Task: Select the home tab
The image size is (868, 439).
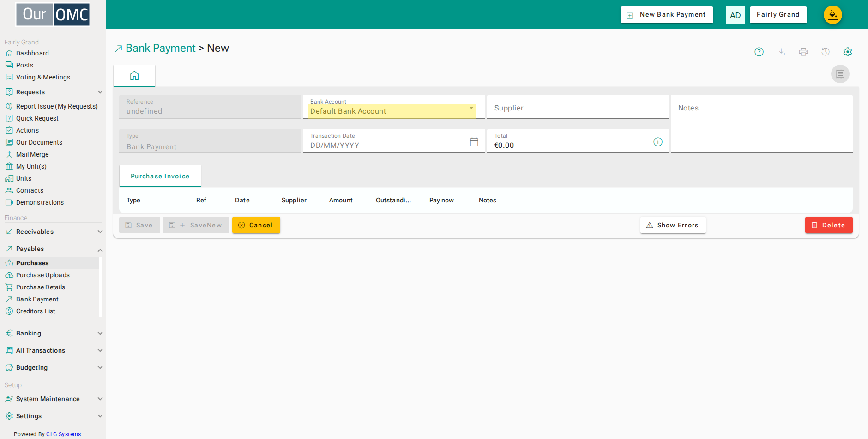Action: tap(134, 75)
